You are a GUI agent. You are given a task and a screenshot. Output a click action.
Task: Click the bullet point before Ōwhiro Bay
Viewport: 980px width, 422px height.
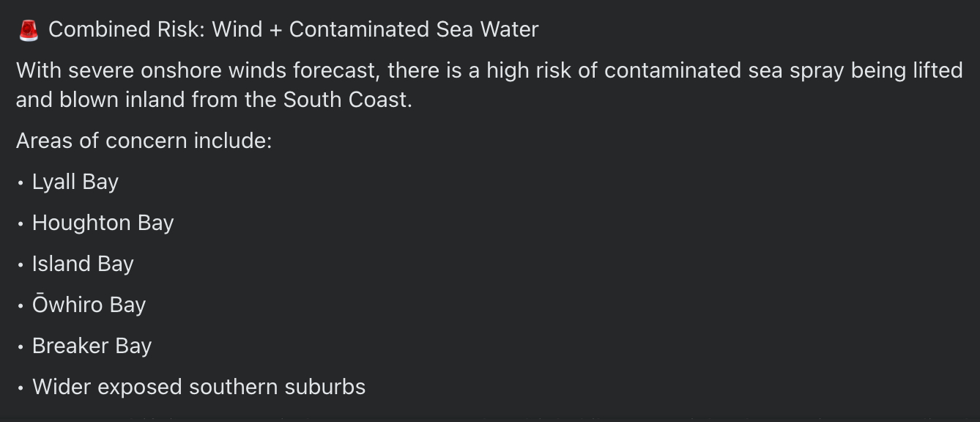(x=21, y=306)
